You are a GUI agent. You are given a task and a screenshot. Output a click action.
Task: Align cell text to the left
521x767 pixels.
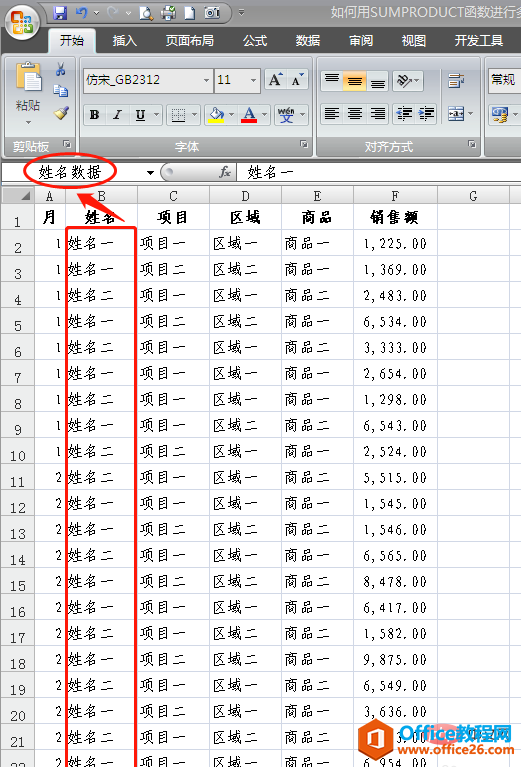pyautogui.click(x=332, y=114)
